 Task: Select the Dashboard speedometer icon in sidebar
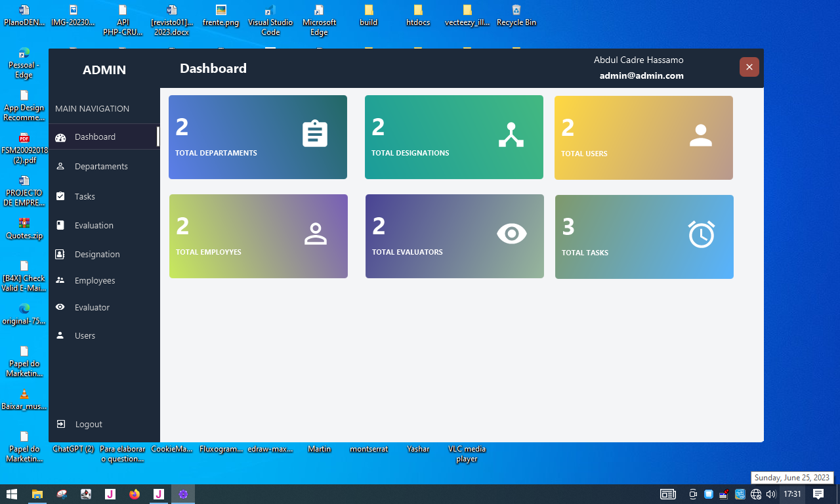(60, 137)
